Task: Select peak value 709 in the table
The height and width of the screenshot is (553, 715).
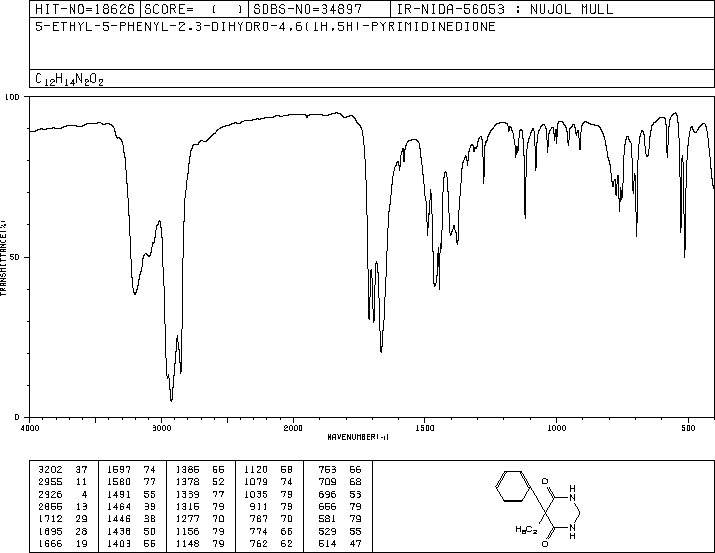Action: click(x=327, y=481)
